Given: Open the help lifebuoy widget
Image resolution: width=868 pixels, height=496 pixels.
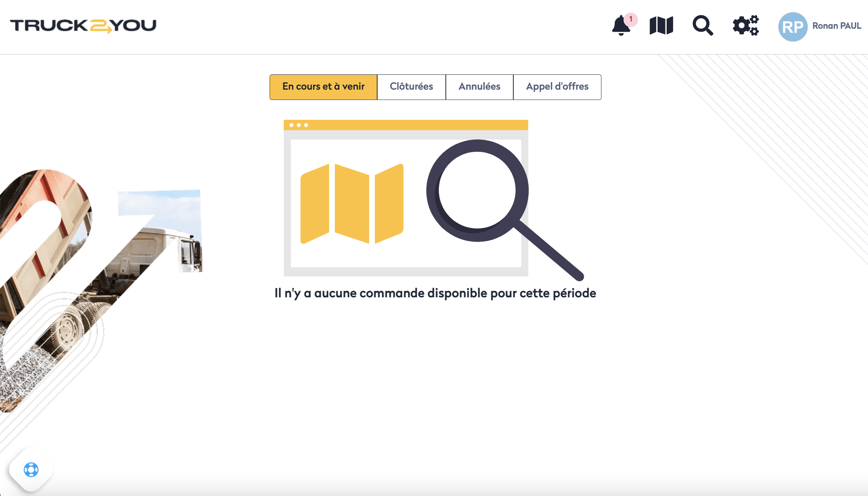Looking at the screenshot, I should [x=31, y=470].
